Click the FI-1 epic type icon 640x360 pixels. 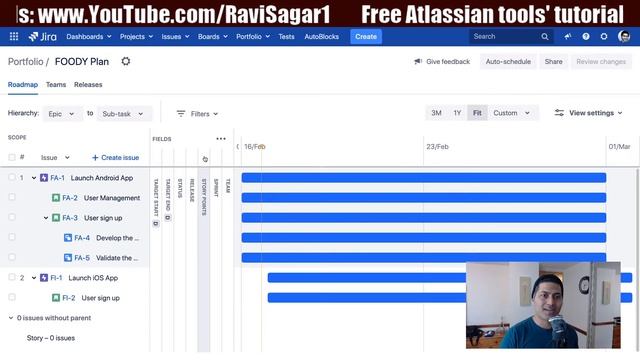coord(44,278)
